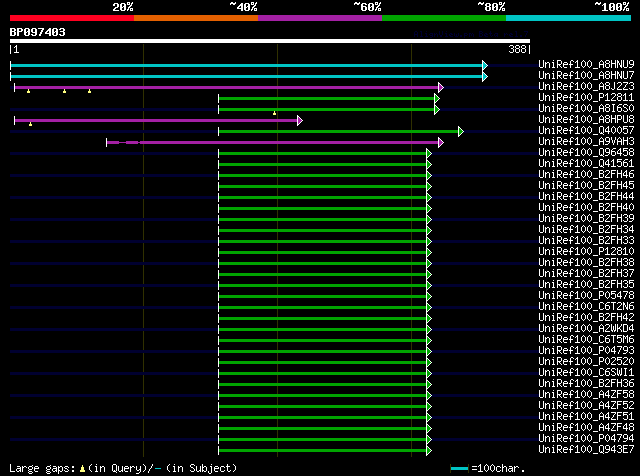Click the cyan 100char scale bar
640x476 pixels.
pyautogui.click(x=459, y=468)
